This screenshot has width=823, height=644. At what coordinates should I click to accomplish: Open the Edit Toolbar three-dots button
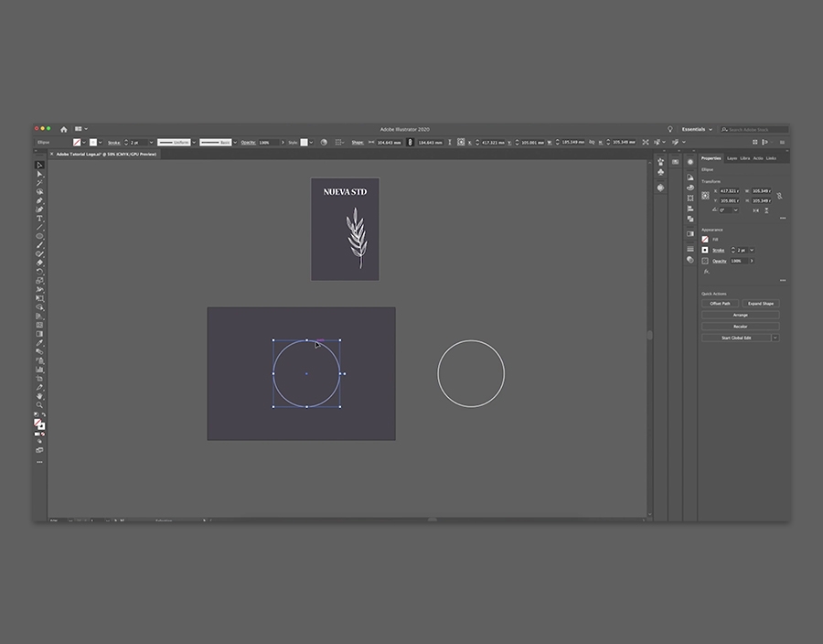coord(39,462)
